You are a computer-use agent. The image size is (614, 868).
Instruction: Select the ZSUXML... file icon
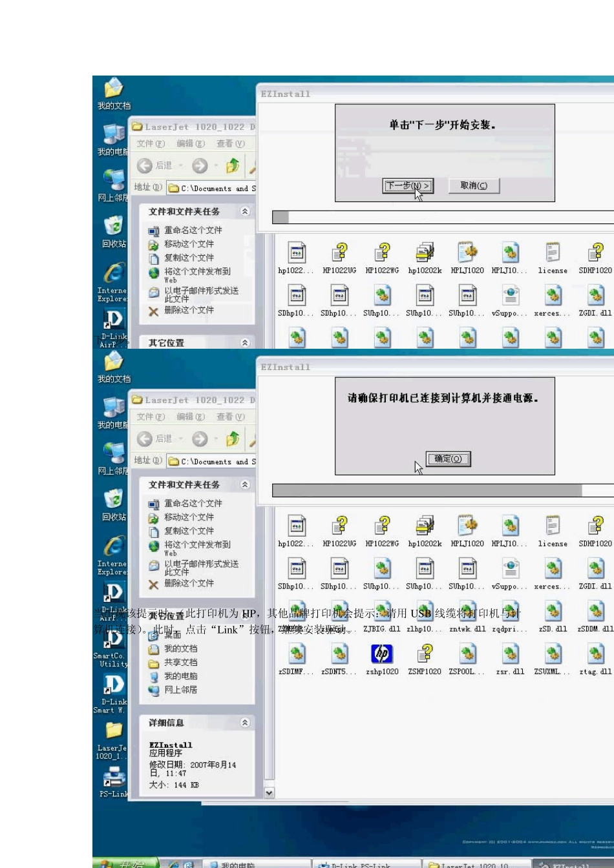click(x=553, y=659)
